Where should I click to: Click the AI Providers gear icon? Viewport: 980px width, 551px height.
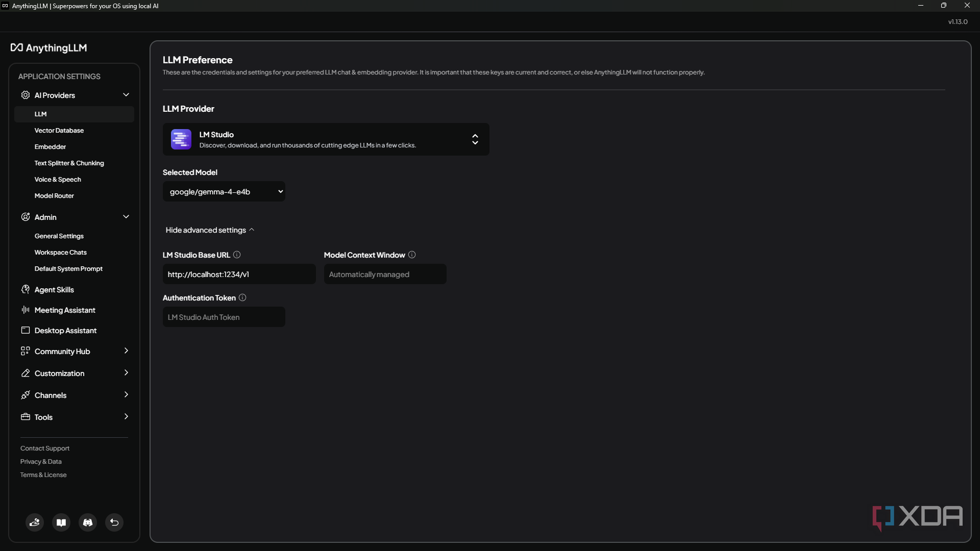pos(26,95)
